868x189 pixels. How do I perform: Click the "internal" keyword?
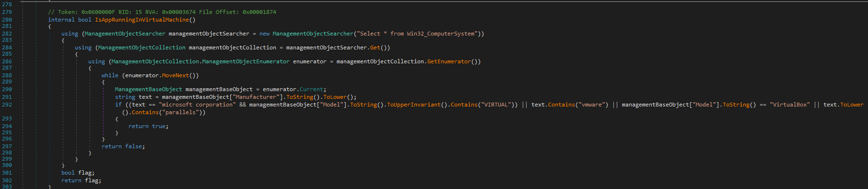pyautogui.click(x=61, y=20)
